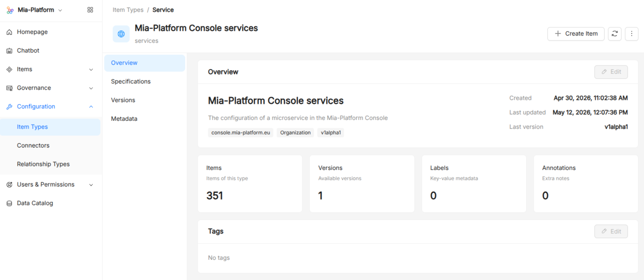Click the plus icon in Create Item
The image size is (644, 280).
click(x=558, y=34)
